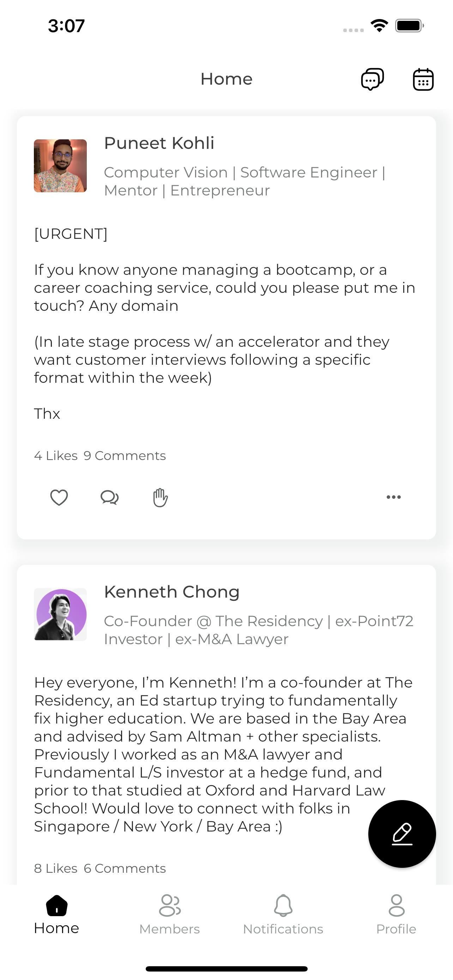Open Kenneth Chong's name link

[171, 592]
